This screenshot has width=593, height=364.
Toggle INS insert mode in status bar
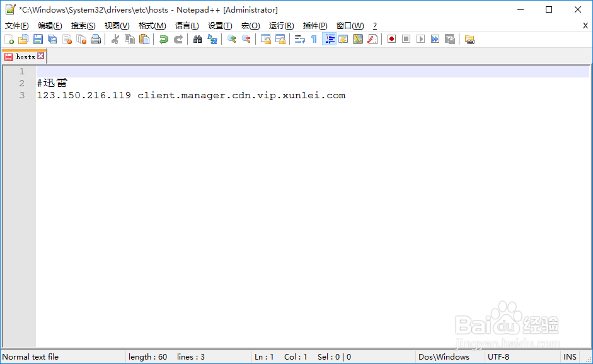point(570,357)
